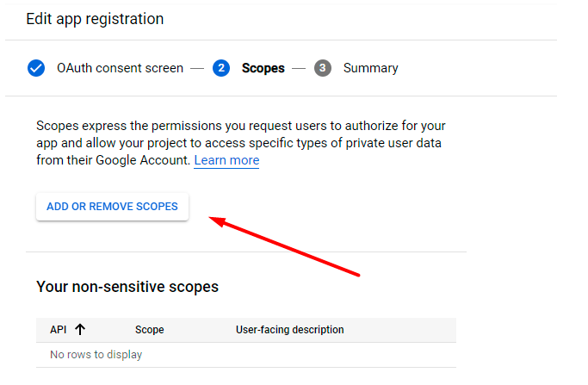Click the User-facing description column header
Image resolution: width=588 pixels, height=385 pixels.
click(x=289, y=329)
